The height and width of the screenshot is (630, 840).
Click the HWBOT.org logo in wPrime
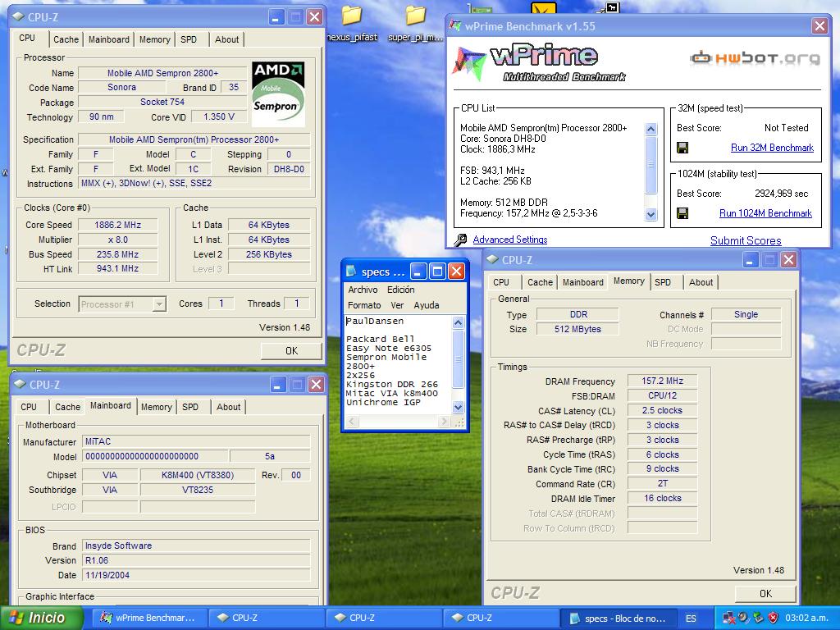point(755,57)
